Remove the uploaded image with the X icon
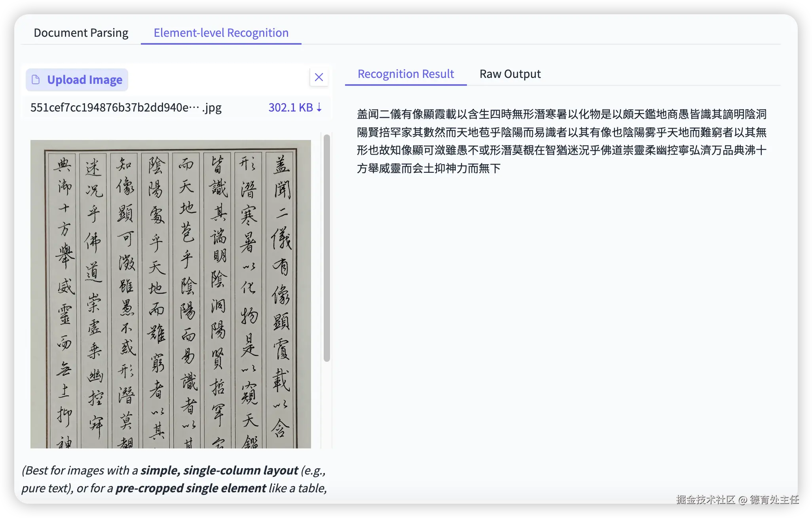812x518 pixels. tap(319, 77)
